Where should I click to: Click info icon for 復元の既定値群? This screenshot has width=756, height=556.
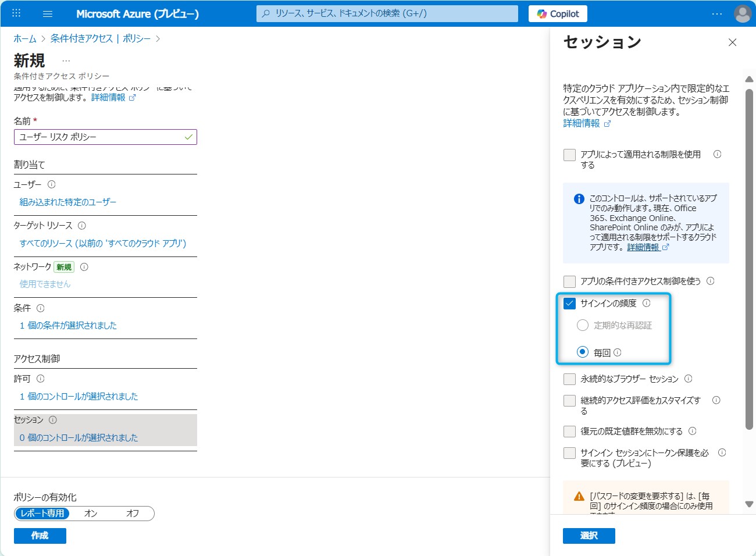[x=693, y=431]
